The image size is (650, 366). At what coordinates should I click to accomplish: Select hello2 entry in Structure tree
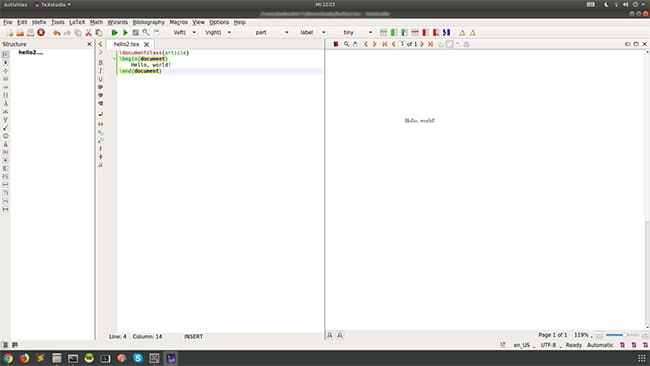coord(31,53)
